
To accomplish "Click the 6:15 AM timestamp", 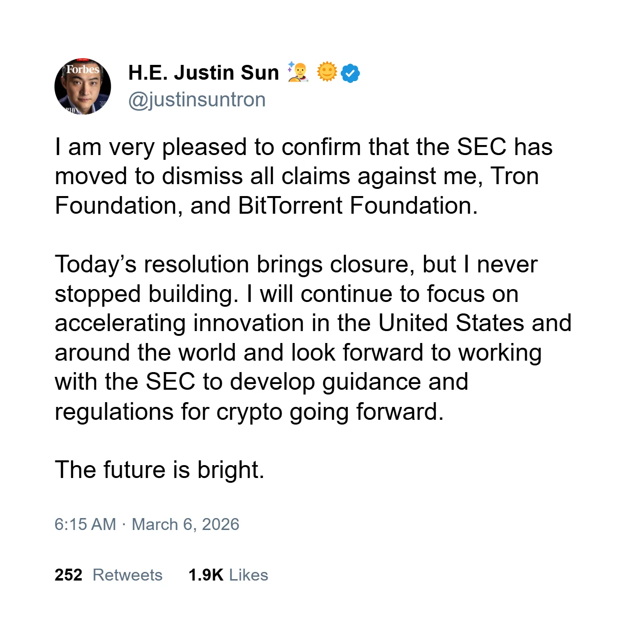I will (85, 524).
